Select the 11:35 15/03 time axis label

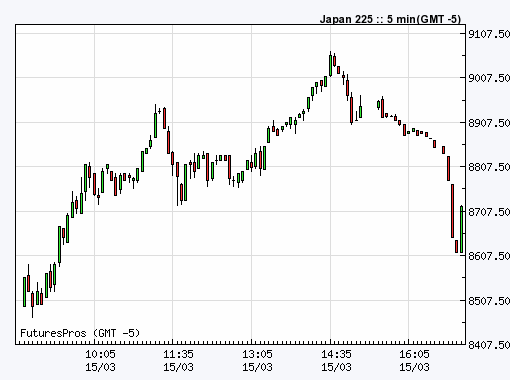[x=178, y=361]
